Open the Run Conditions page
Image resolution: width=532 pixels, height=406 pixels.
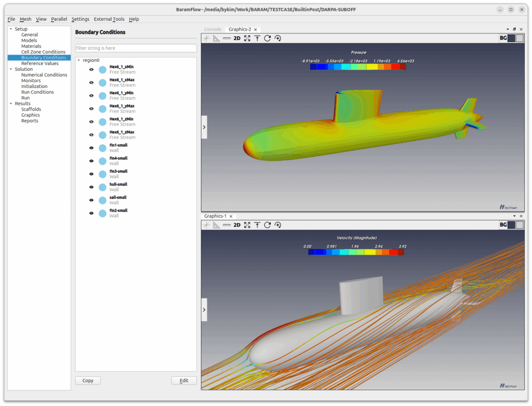click(x=37, y=92)
